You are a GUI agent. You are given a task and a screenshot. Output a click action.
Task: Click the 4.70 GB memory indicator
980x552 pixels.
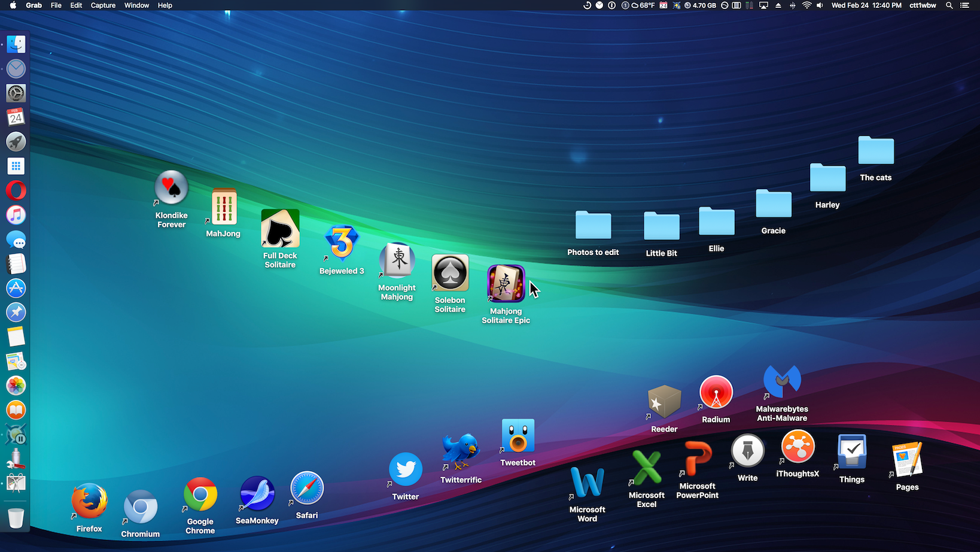(700, 5)
